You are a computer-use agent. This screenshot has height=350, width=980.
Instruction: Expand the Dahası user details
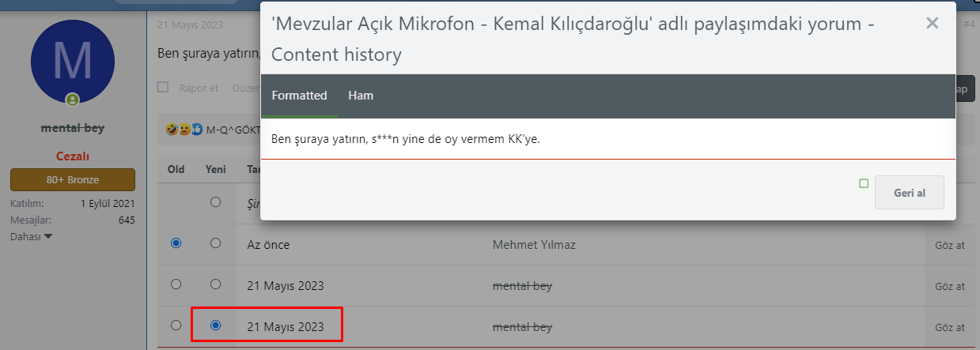click(32, 236)
